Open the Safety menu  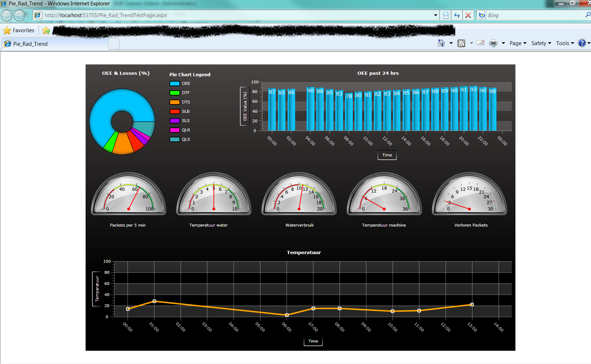[541, 43]
